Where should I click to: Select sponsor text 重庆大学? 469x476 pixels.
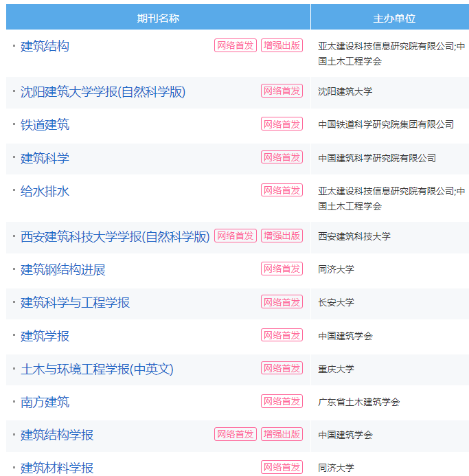(x=336, y=369)
